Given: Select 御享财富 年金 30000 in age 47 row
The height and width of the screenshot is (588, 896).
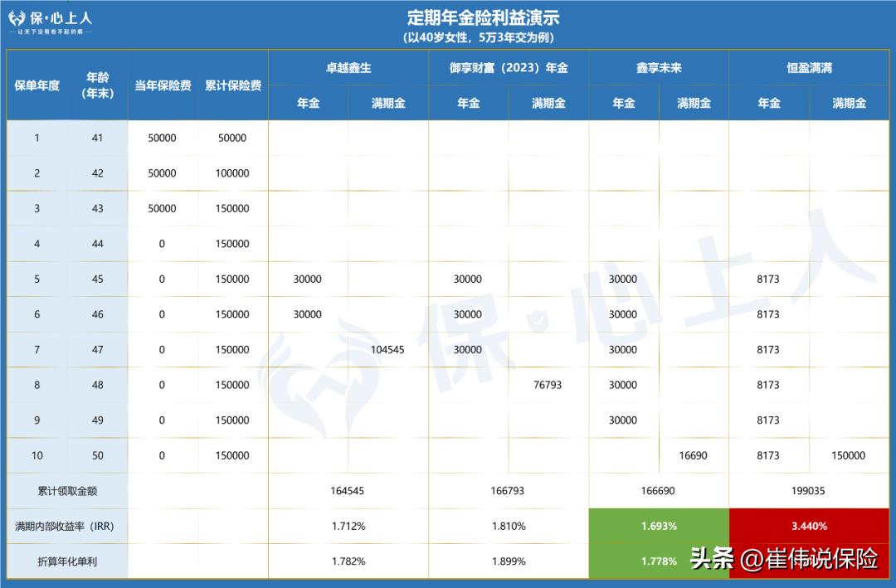Looking at the screenshot, I should [467, 350].
